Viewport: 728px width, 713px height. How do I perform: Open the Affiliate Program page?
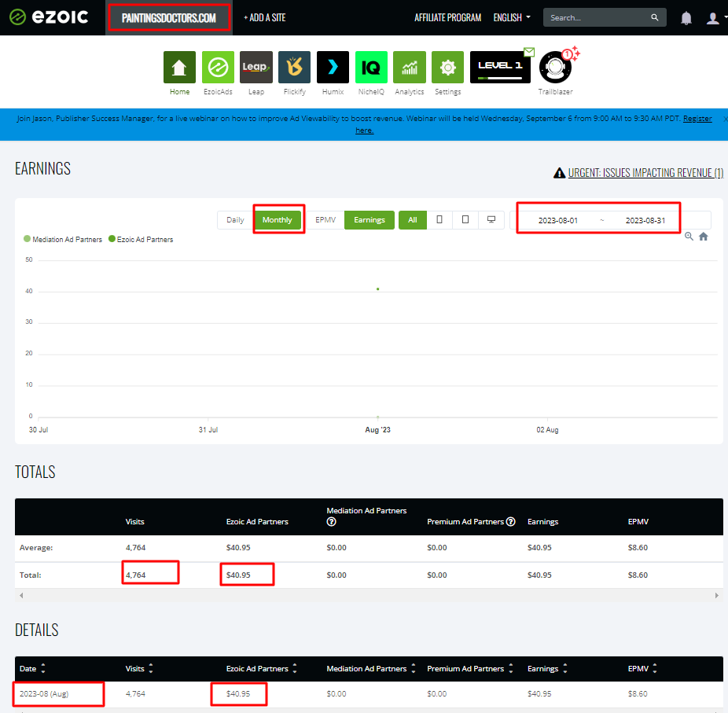[447, 17]
